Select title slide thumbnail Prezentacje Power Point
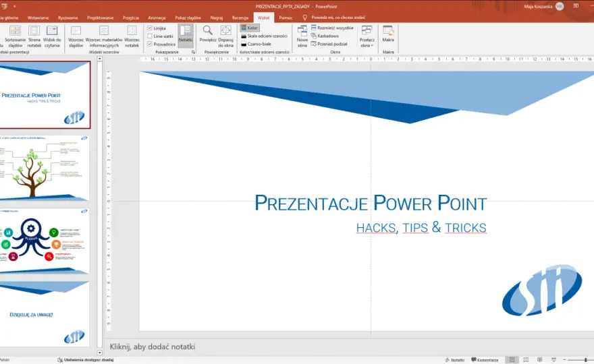This screenshot has width=594, height=364. pyautogui.click(x=45, y=95)
